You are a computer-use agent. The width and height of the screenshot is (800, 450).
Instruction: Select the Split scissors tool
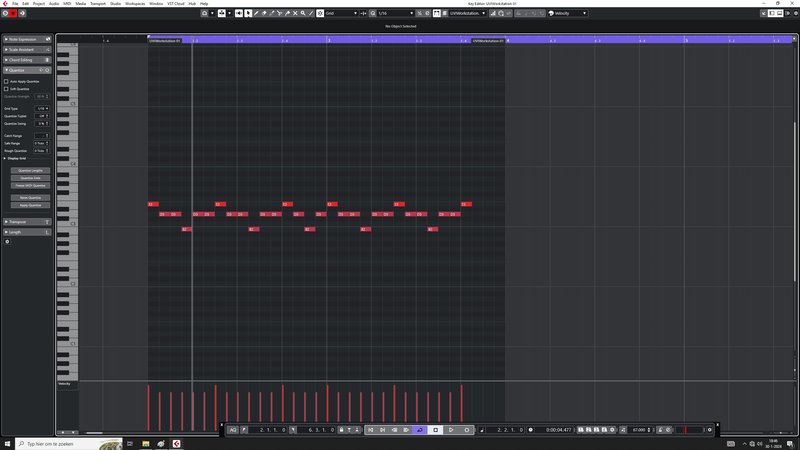[x=279, y=13]
